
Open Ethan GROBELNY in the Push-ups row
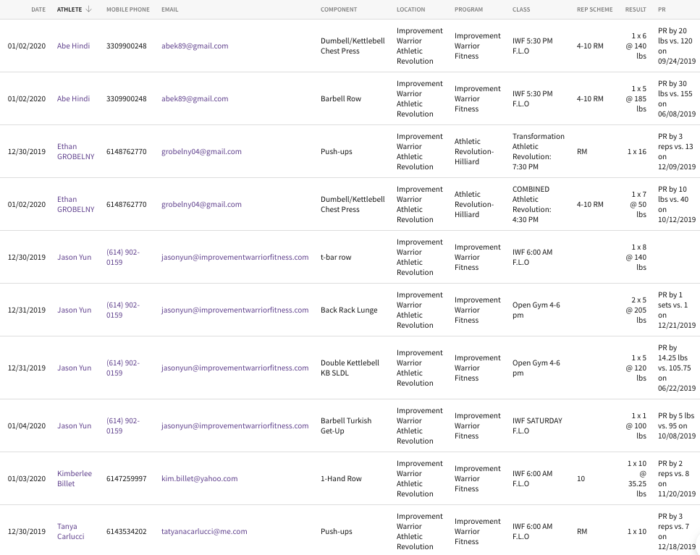[x=75, y=151]
